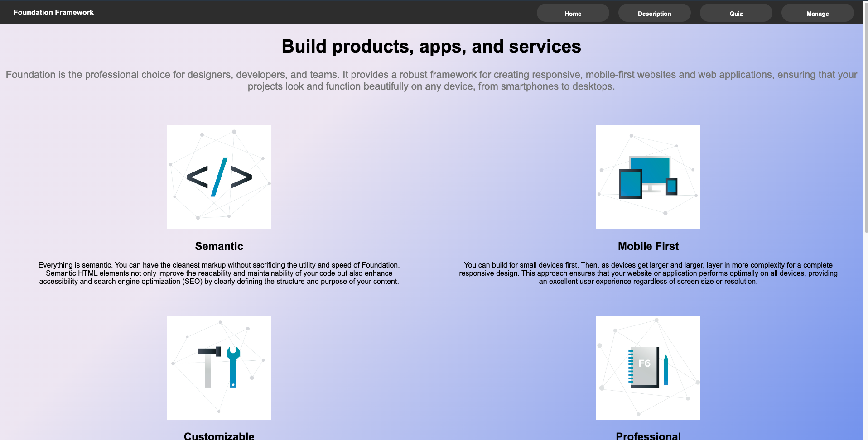Click the paragraph starting 'Foundation is the professional choice'

(x=431, y=80)
